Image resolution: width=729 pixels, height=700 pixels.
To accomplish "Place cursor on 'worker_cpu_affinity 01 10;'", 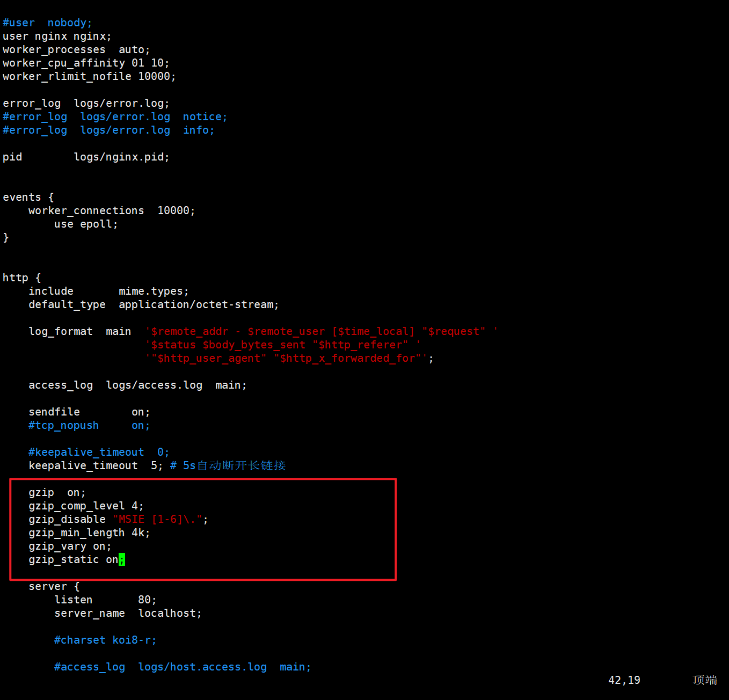I will pos(86,63).
